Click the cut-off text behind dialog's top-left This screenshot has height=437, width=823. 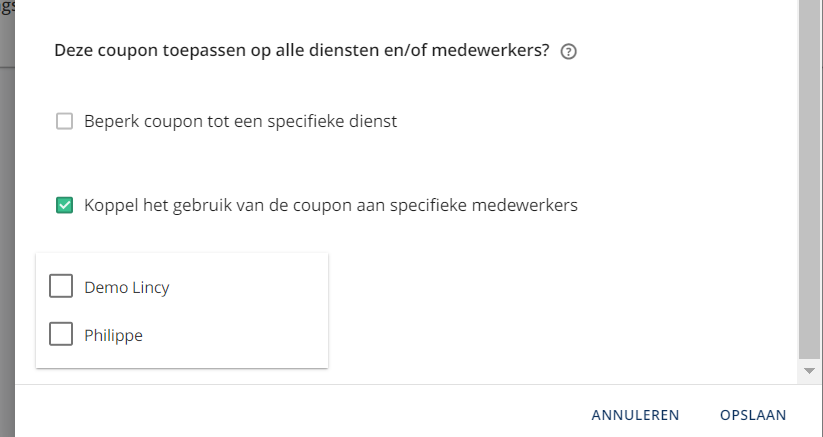click(6, 8)
